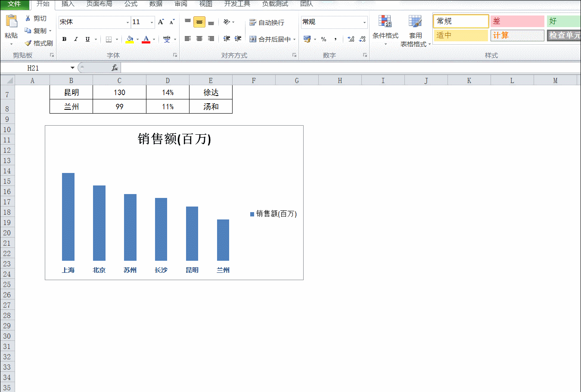
Task: Select the chart title 销售额(百万)
Action: click(174, 139)
